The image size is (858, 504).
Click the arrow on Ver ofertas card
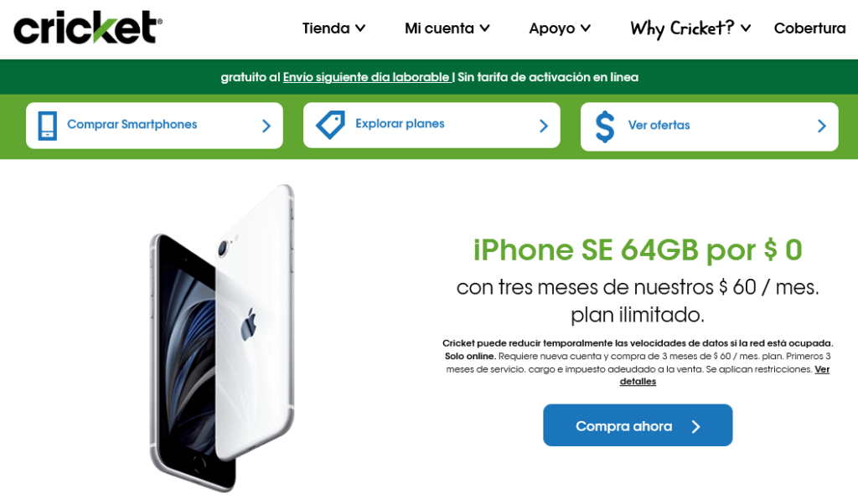click(x=821, y=126)
